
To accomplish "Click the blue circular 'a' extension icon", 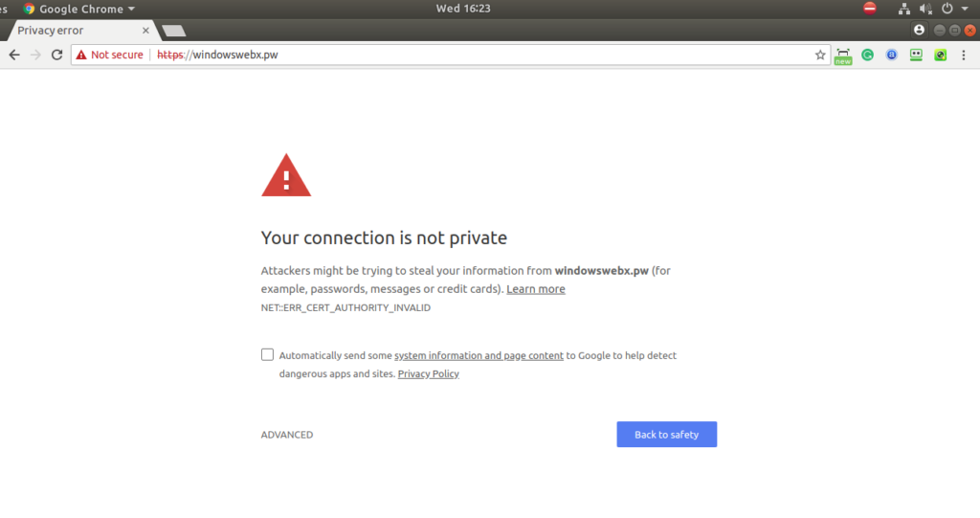I will click(x=891, y=56).
